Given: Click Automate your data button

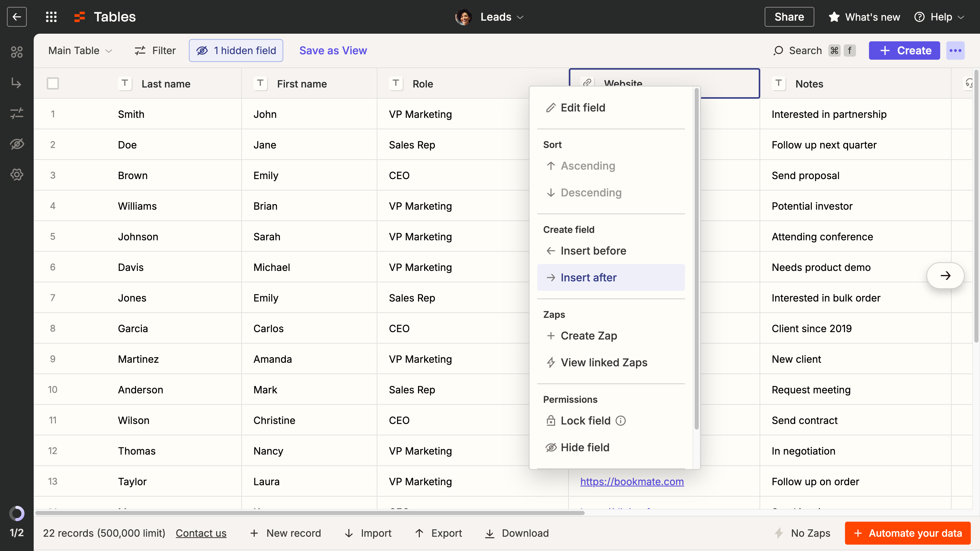Looking at the screenshot, I should (x=907, y=533).
